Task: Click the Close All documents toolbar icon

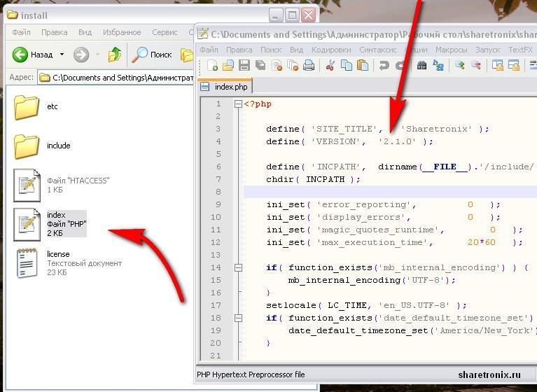Action: point(293,65)
